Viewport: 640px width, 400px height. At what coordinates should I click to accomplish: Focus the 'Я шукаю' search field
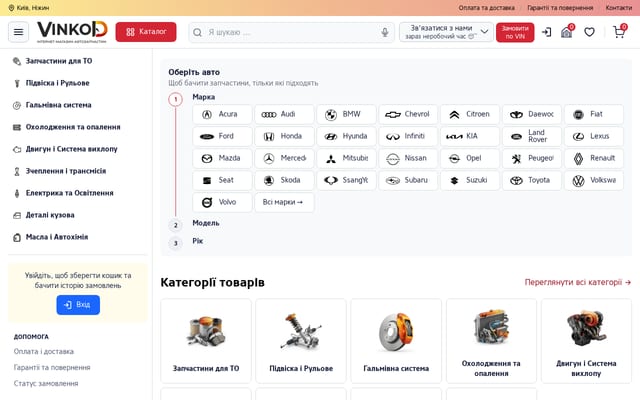tap(292, 32)
